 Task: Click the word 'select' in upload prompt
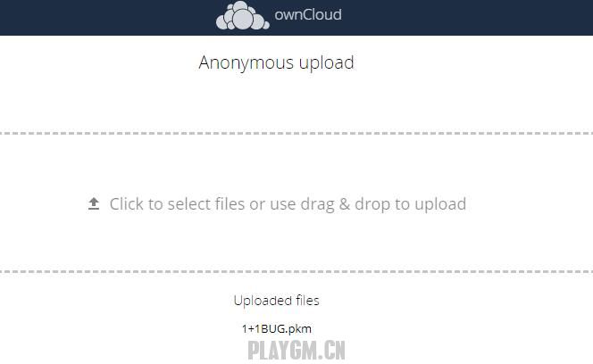point(188,204)
